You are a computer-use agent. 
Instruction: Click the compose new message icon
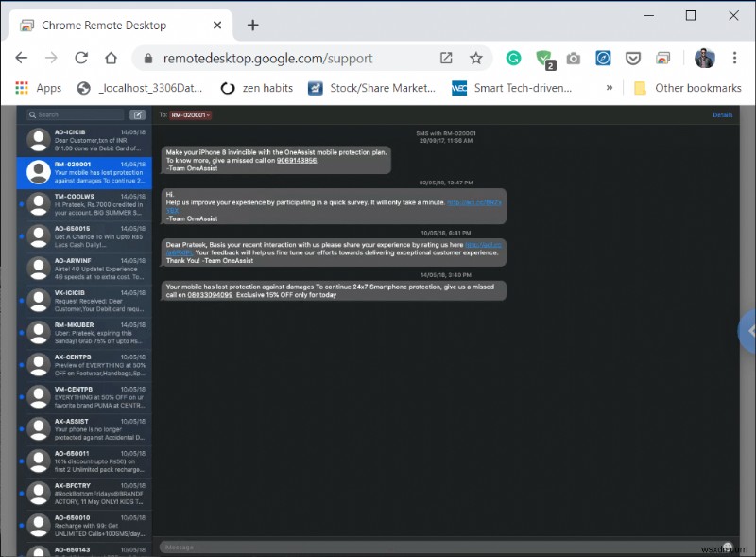click(x=137, y=114)
